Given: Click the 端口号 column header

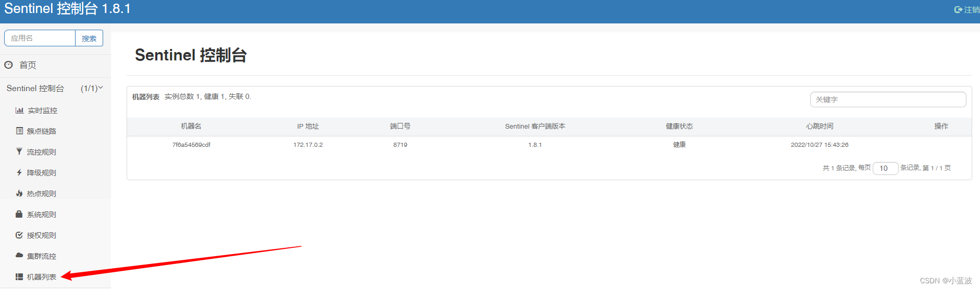Looking at the screenshot, I should (400, 126).
